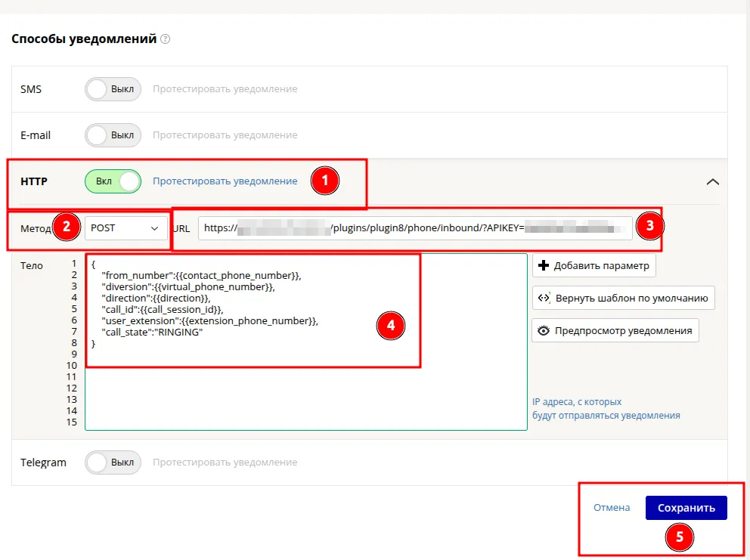The image size is (750, 560).
Task: Click red marker number 5
Action: pyautogui.click(x=679, y=537)
